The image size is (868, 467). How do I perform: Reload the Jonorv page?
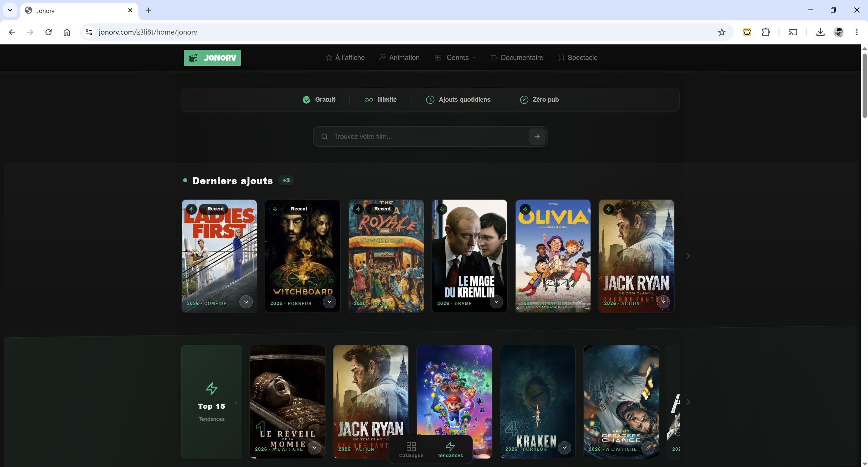[49, 32]
